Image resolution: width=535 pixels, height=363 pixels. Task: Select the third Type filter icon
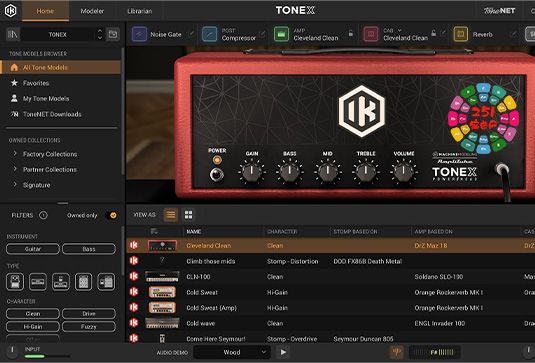pos(61,282)
